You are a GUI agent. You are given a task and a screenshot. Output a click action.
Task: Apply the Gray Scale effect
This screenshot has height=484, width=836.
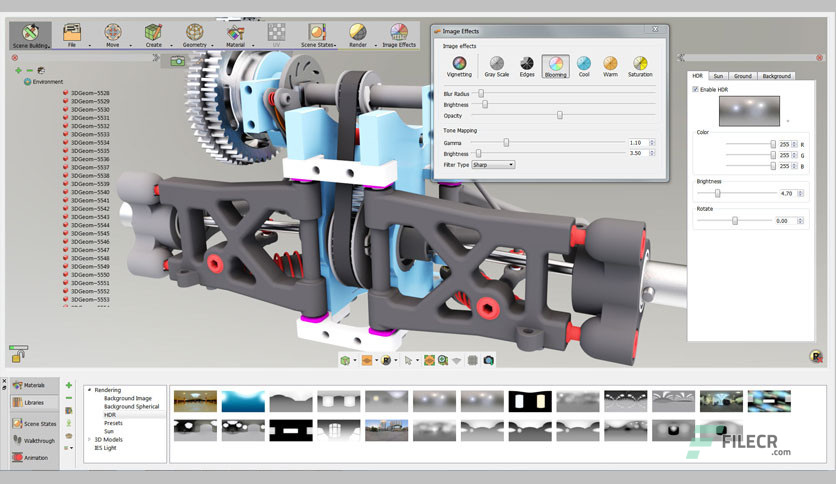496,67
